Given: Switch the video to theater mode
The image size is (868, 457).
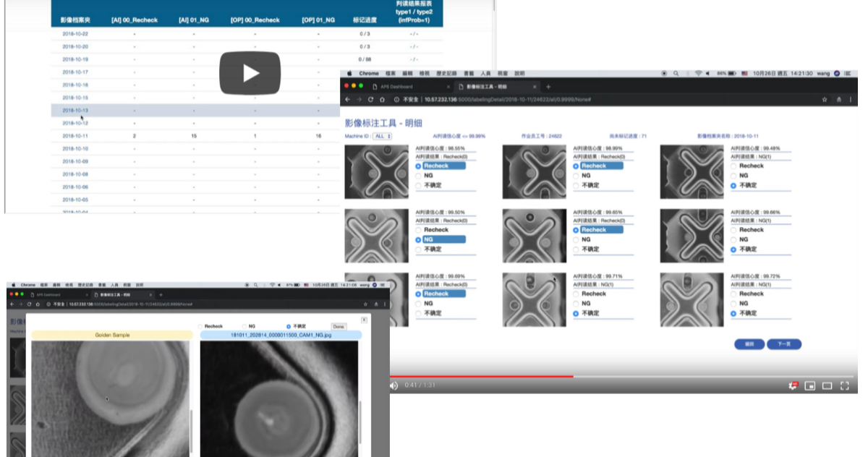Looking at the screenshot, I should click(827, 385).
